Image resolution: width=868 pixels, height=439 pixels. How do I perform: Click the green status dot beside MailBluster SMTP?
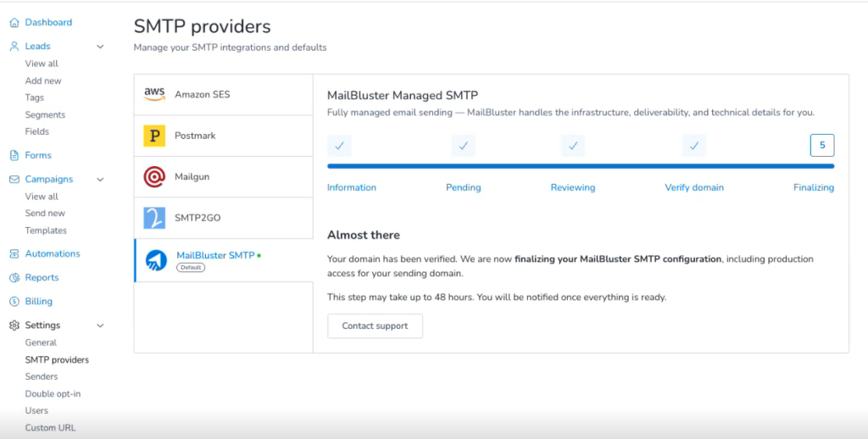(259, 256)
